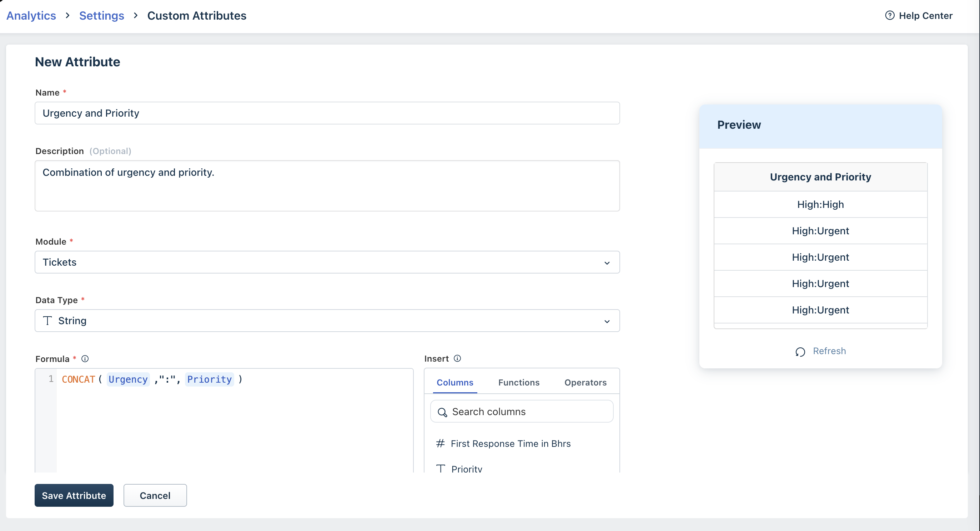Click the Insert info icon
The image size is (980, 531).
tap(457, 358)
